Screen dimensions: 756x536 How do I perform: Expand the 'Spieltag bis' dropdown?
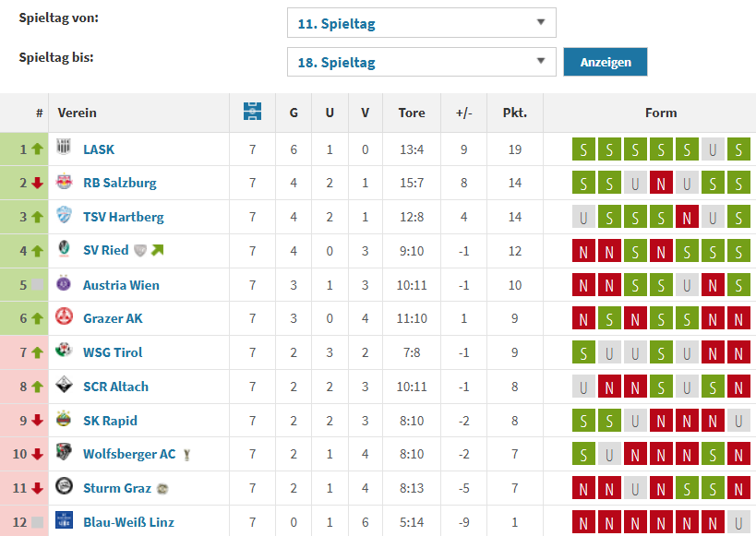tap(421, 63)
